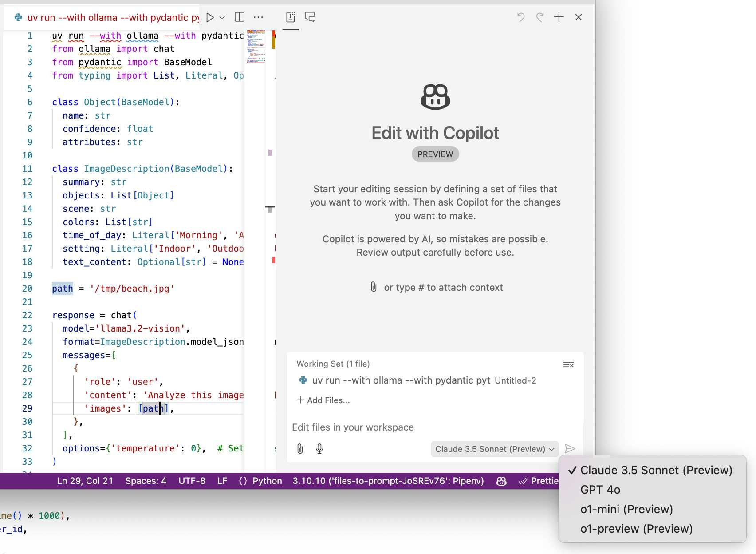Run the Python file with the play button
Screen dimensions: 756x554
point(210,17)
